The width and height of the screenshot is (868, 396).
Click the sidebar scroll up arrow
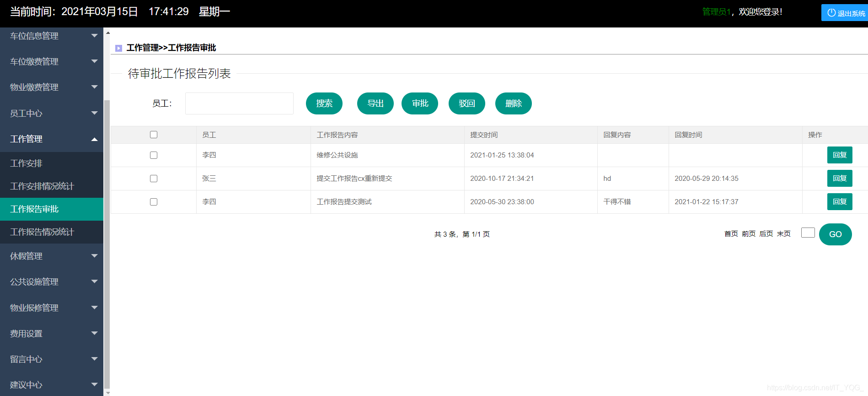(107, 33)
